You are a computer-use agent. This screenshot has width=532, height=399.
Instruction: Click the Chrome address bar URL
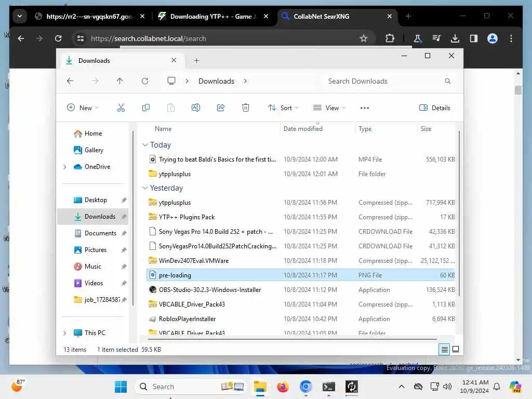coord(148,38)
